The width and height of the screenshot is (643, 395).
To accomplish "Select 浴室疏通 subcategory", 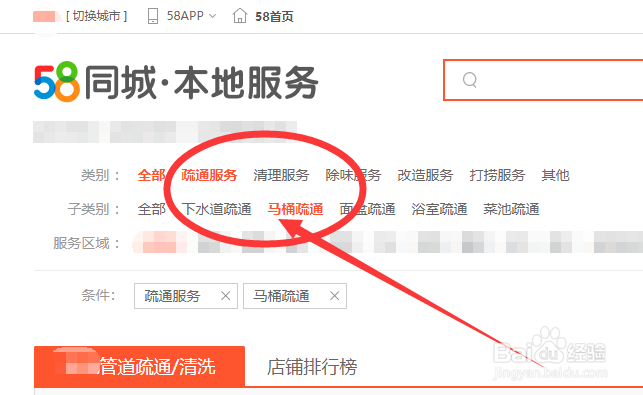I will tap(439, 209).
